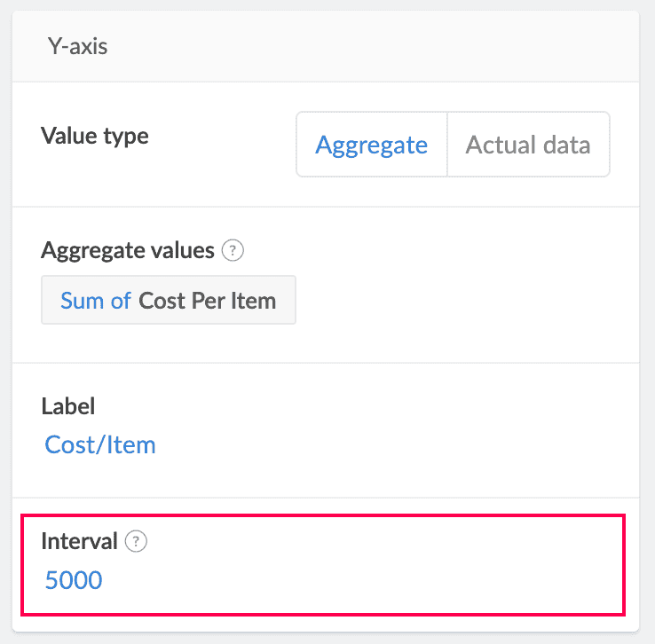Edit the 5000 interval value
Viewport: 655px width, 644px height.
74,581
